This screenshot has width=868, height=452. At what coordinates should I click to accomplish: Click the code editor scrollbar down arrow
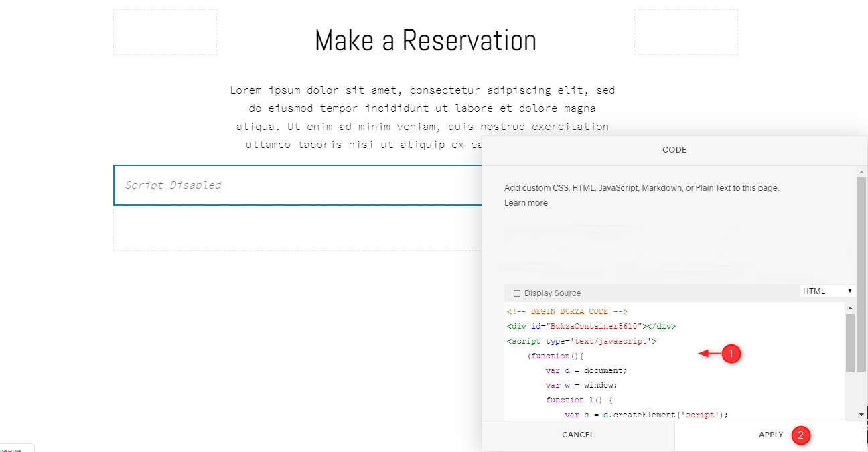850,415
